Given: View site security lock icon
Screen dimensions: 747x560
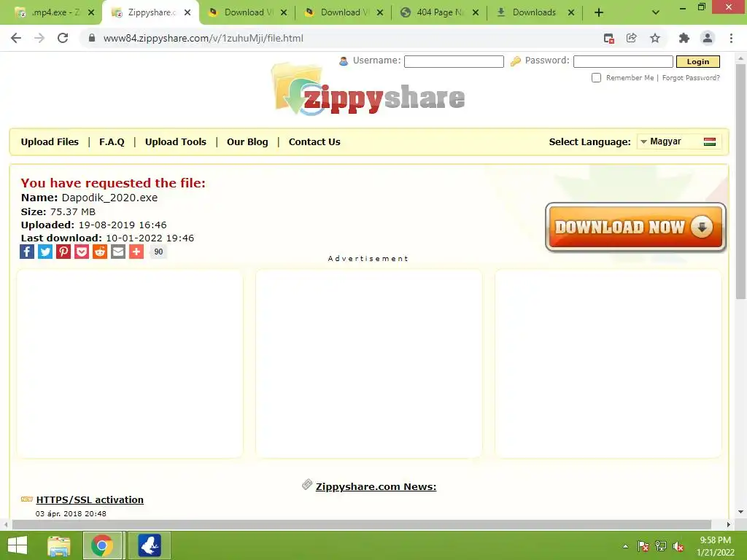Looking at the screenshot, I should (x=92, y=38).
